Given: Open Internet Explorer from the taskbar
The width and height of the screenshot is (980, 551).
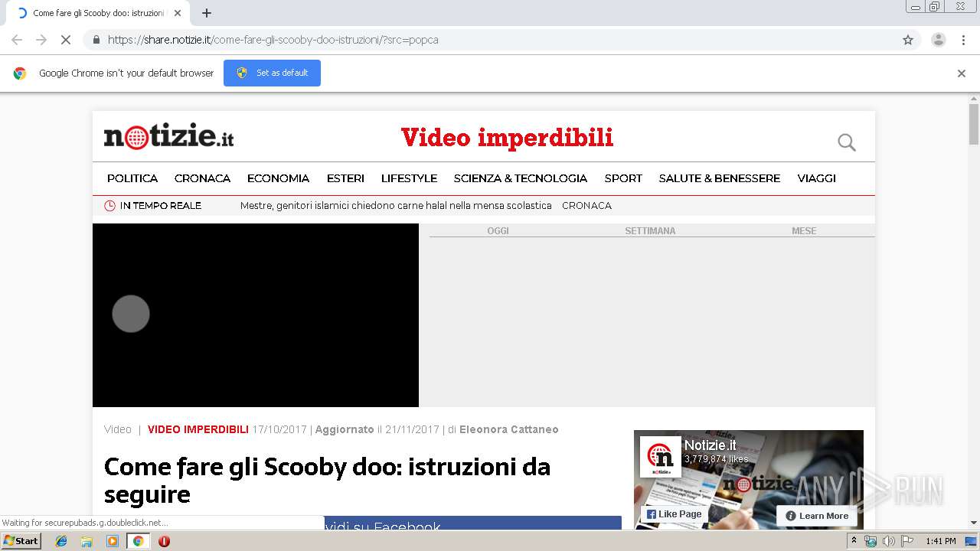Looking at the screenshot, I should point(61,541).
